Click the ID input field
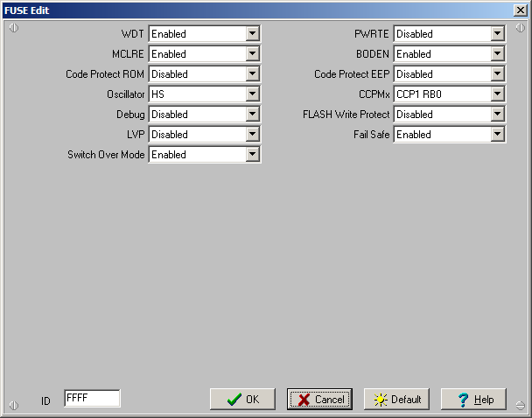The image size is (532, 418). (x=91, y=399)
